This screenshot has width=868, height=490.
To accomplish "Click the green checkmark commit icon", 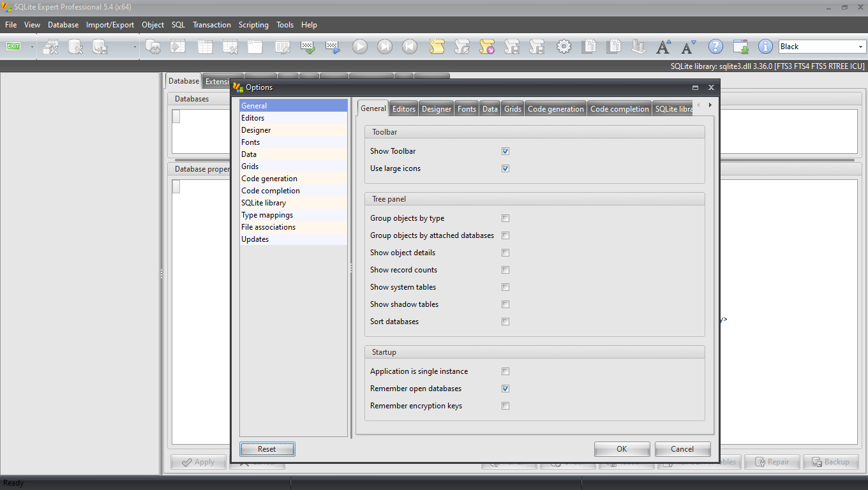I will click(308, 47).
